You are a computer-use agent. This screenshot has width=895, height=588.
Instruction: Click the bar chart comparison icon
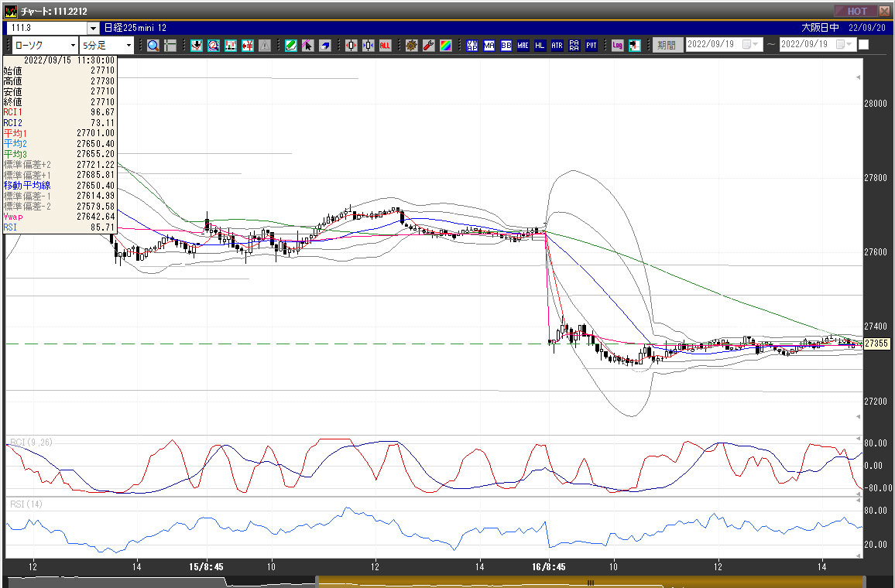coord(231,46)
